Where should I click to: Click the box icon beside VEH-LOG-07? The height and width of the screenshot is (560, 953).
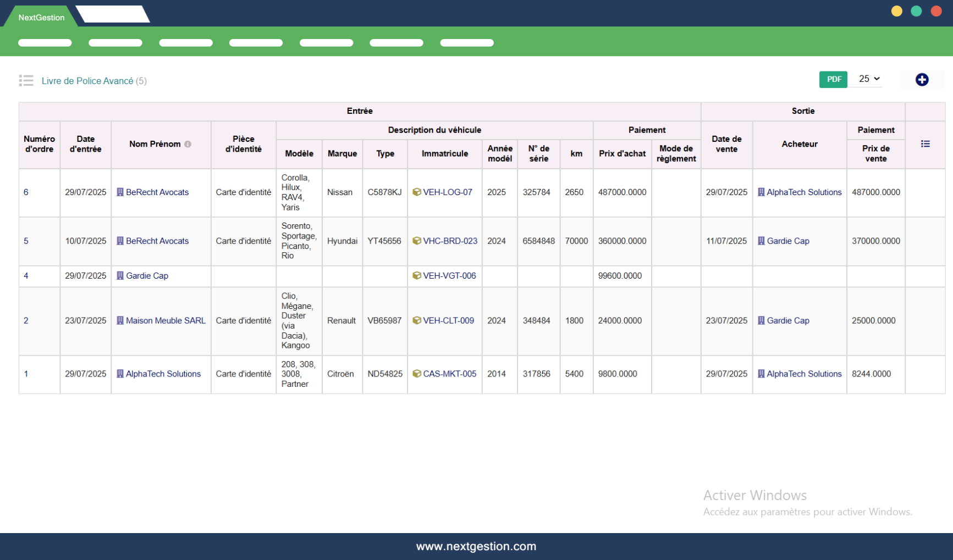417,192
